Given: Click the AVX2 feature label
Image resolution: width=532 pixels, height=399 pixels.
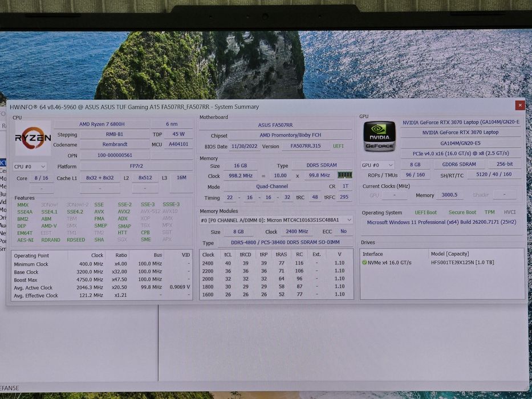Looking at the screenshot, I should point(124,211).
